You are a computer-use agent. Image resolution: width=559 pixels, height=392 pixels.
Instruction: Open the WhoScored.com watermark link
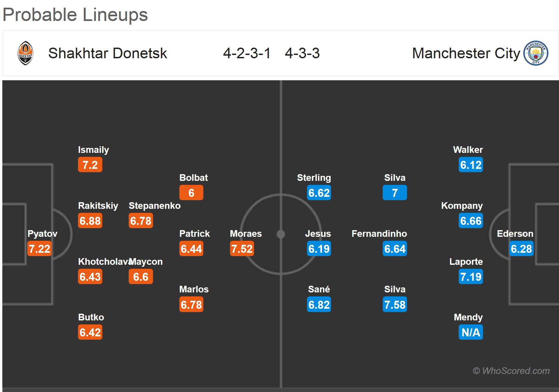511,371
